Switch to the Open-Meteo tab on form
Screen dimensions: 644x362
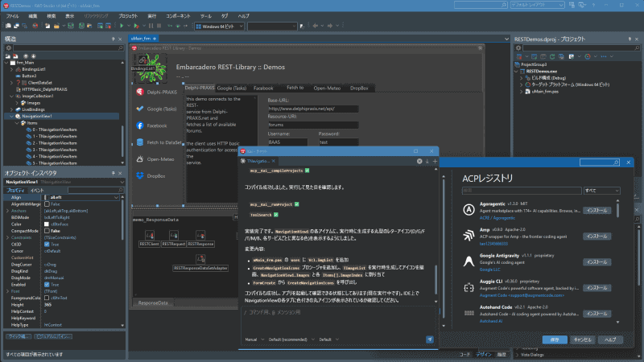pyautogui.click(x=327, y=88)
